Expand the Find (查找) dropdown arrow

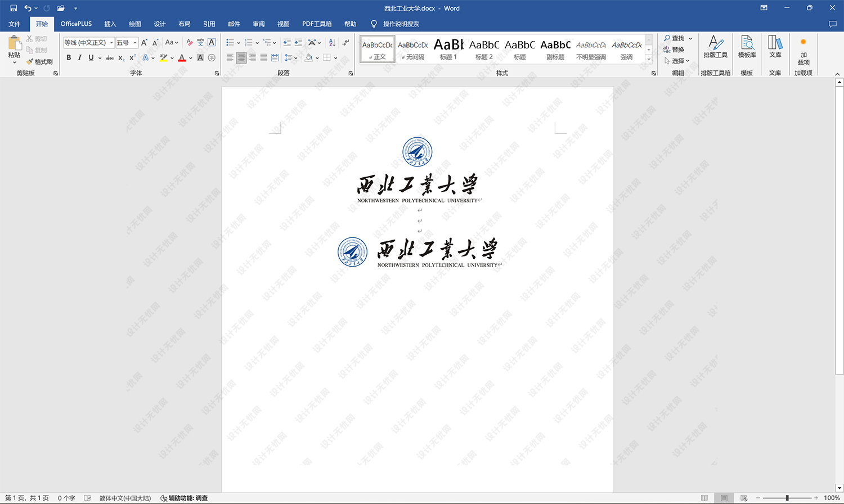[x=690, y=38]
